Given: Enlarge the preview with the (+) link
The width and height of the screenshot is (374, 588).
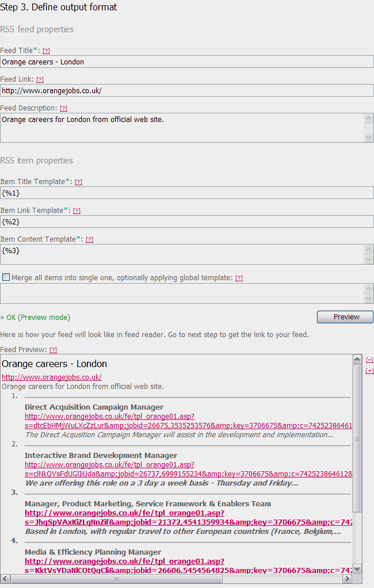Looking at the screenshot, I should [369, 371].
